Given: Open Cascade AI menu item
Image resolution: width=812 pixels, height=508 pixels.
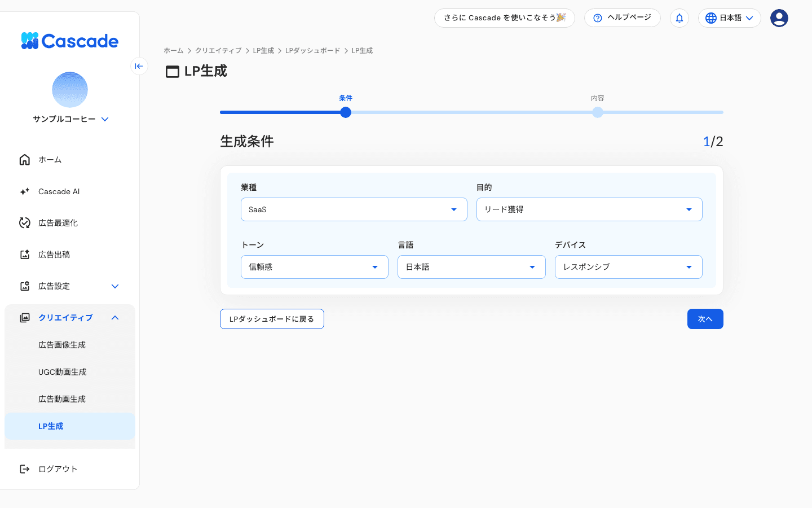Looking at the screenshot, I should click(x=70, y=191).
